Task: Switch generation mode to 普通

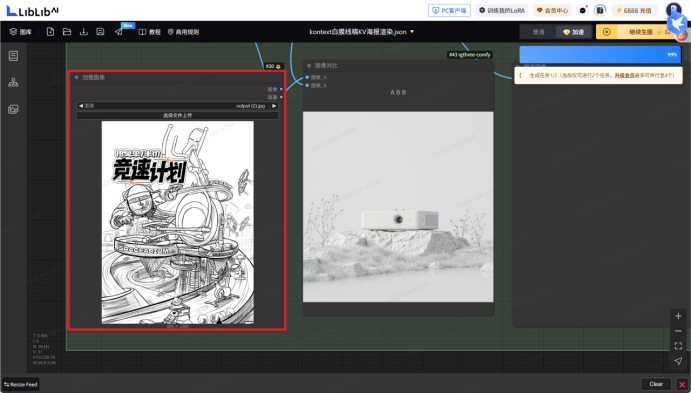Action: 538,32
